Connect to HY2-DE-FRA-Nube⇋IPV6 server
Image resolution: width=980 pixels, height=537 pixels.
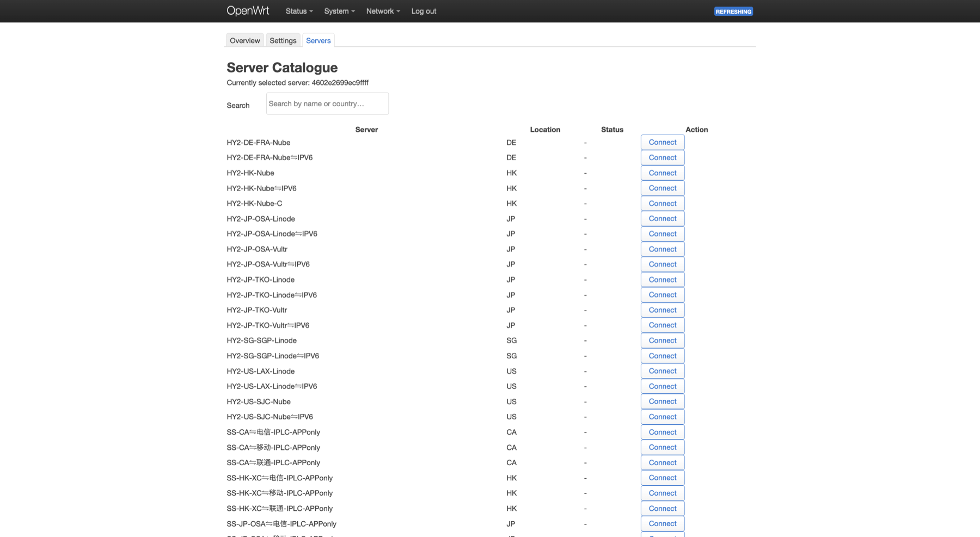(663, 157)
